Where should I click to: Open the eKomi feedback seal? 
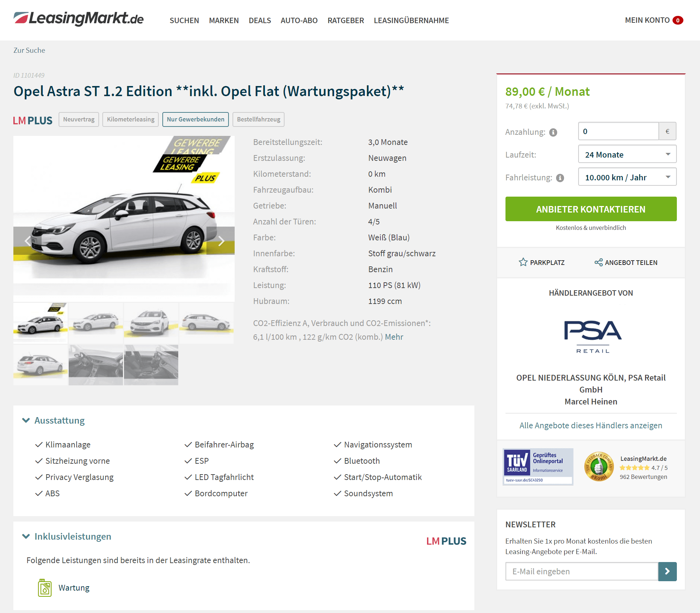(x=599, y=467)
